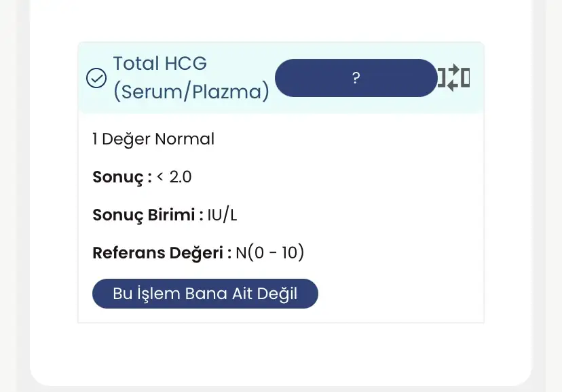
Task: Click the checkmark circle icon beside Total HCG
Action: (96, 78)
